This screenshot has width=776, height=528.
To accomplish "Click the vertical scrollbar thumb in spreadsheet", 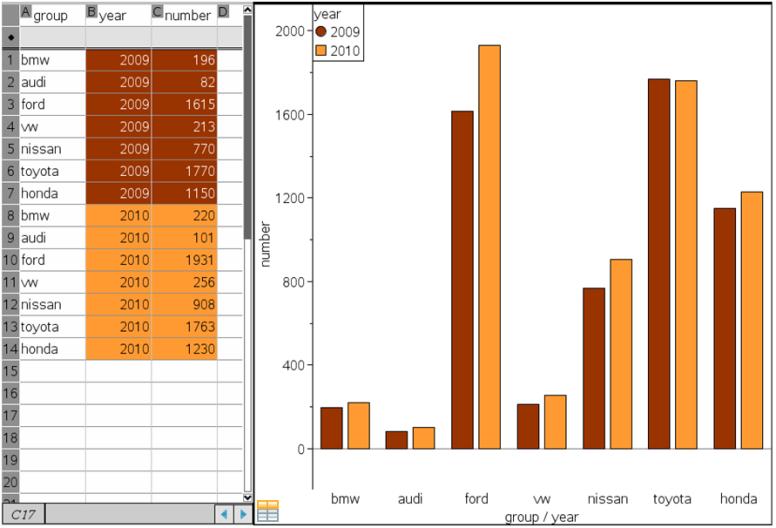I will (x=247, y=127).
